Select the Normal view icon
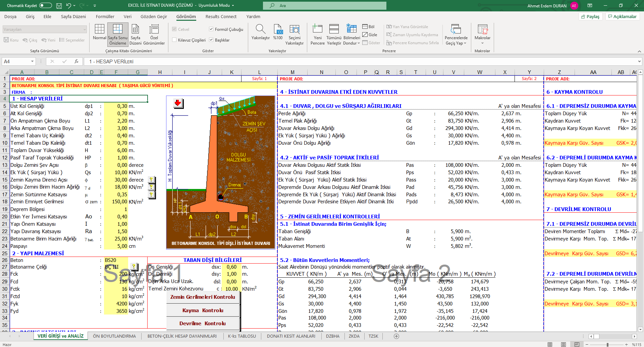Screen dimensions: 644x347 coord(99,29)
